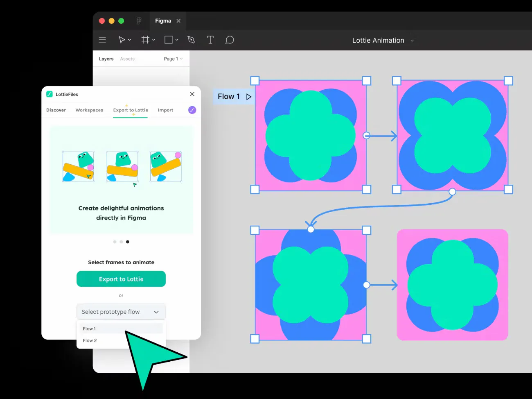This screenshot has width=532, height=399.
Task: Open the Export to Lottie tab
Action: tap(131, 110)
